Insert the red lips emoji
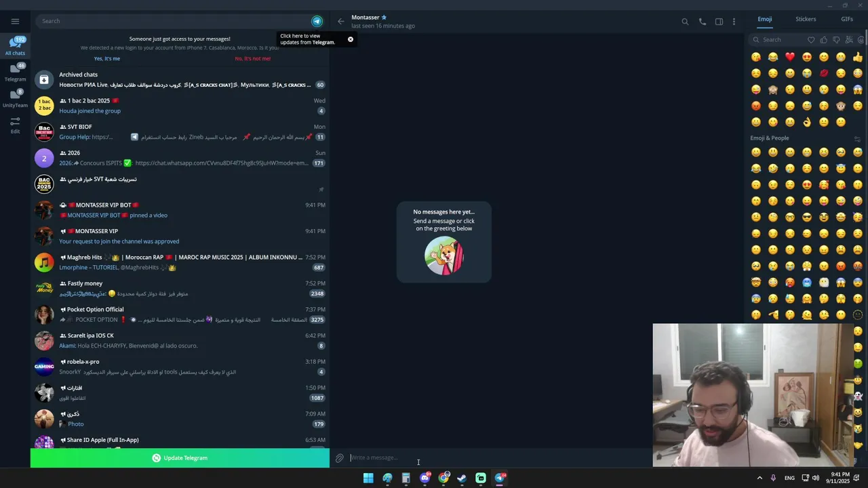 [x=824, y=73]
